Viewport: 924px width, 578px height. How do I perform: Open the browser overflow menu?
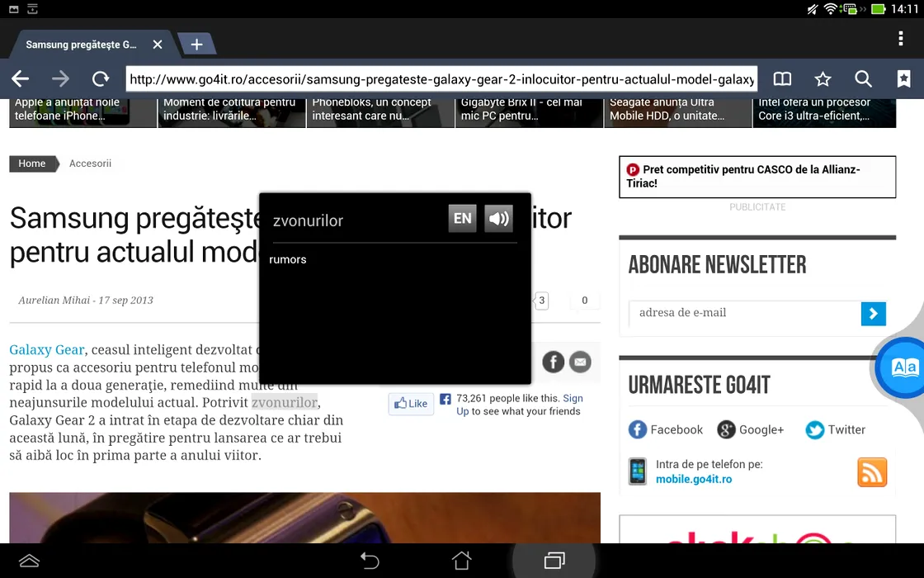click(x=900, y=39)
